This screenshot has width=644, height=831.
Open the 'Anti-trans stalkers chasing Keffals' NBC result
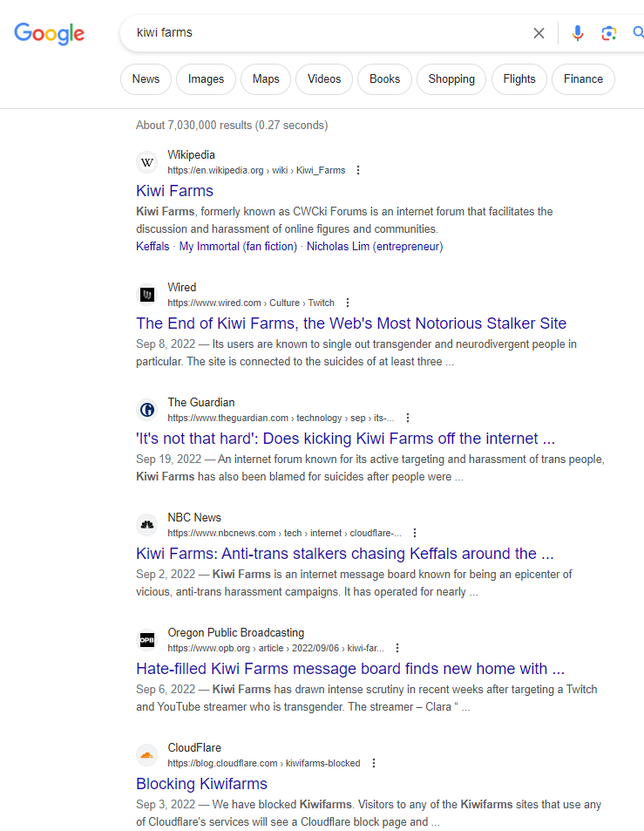tap(345, 554)
